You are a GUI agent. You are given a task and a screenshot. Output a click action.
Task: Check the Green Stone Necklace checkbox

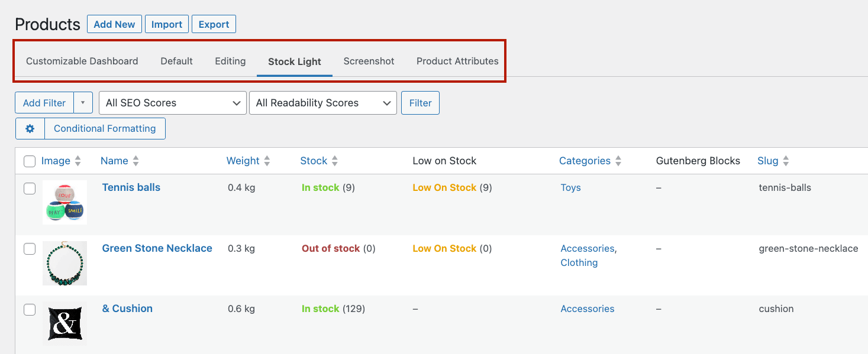pyautogui.click(x=29, y=249)
